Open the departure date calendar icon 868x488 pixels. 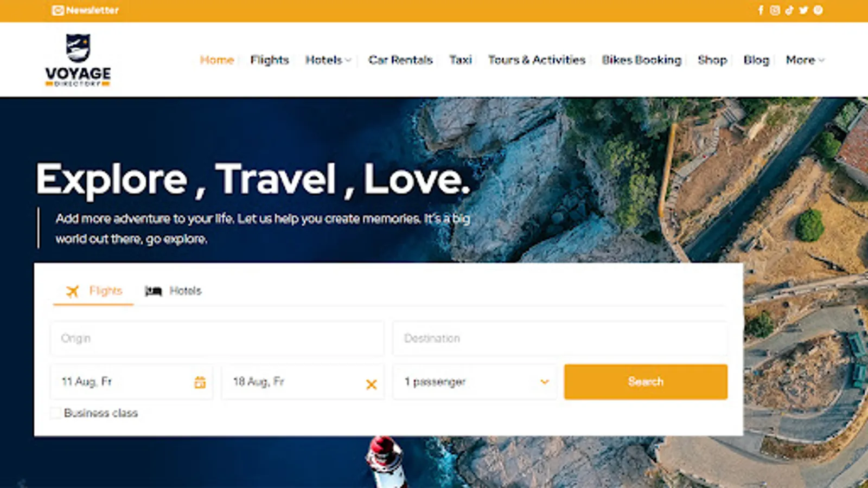(200, 382)
